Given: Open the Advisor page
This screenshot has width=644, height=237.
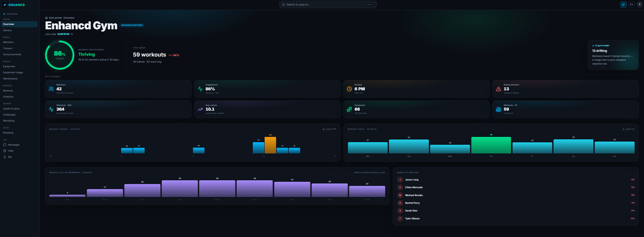Looking at the screenshot, I should point(19,30).
